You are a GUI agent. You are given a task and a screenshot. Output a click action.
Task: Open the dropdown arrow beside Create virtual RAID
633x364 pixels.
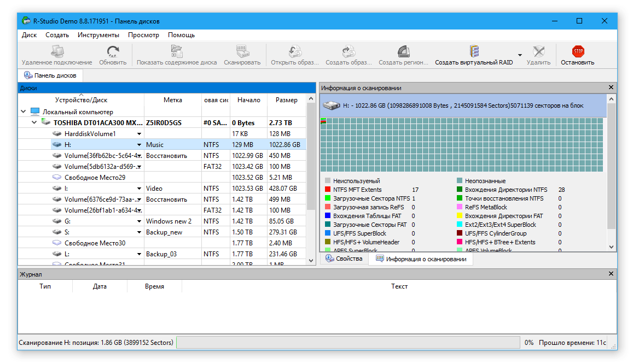pyautogui.click(x=520, y=55)
